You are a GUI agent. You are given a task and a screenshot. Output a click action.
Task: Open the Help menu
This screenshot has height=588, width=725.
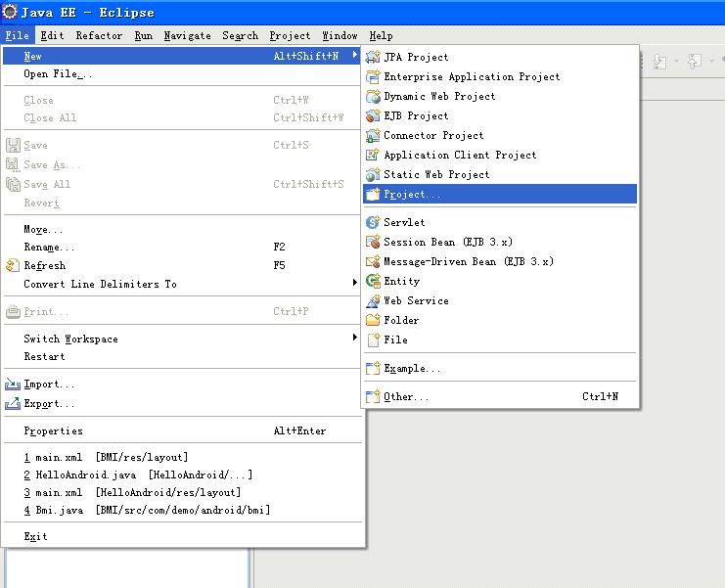[381, 35]
